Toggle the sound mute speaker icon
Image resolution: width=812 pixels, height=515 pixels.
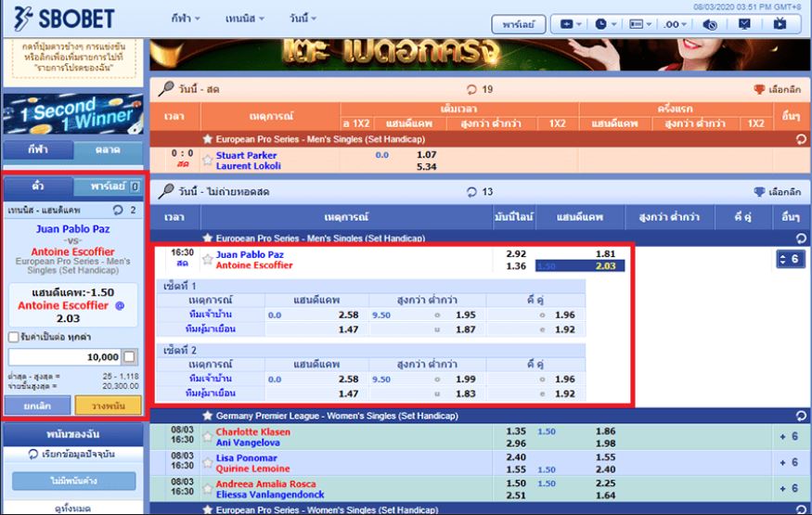coord(710,24)
